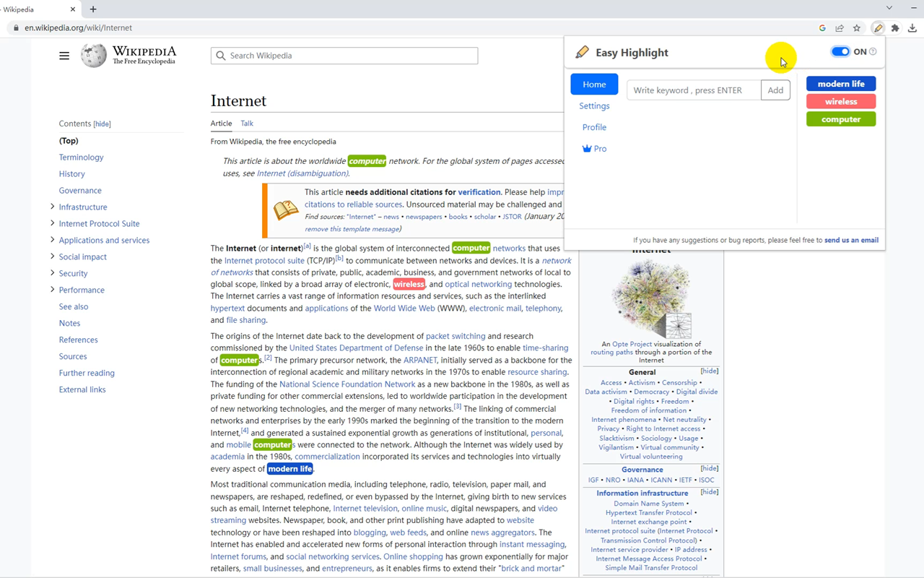
Task: Open Chrome downloads icon
Action: [x=912, y=28]
